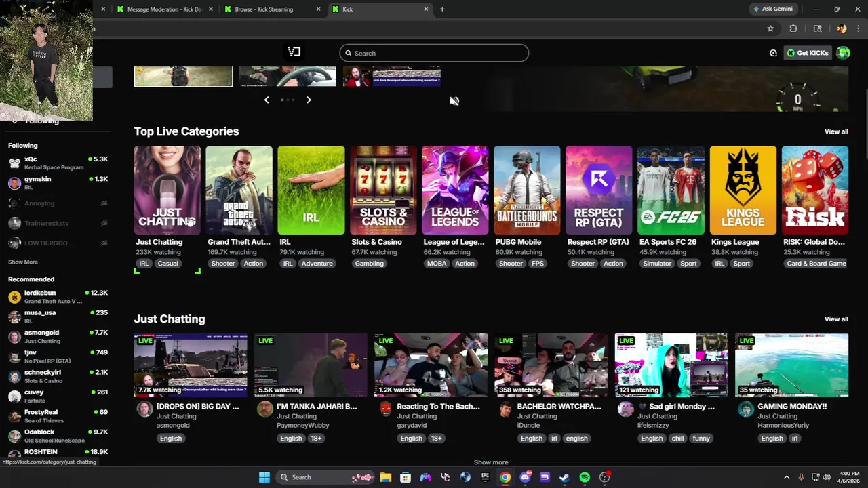This screenshot has height=488, width=868.
Task: Open the green user profile avatar
Action: [x=843, y=53]
